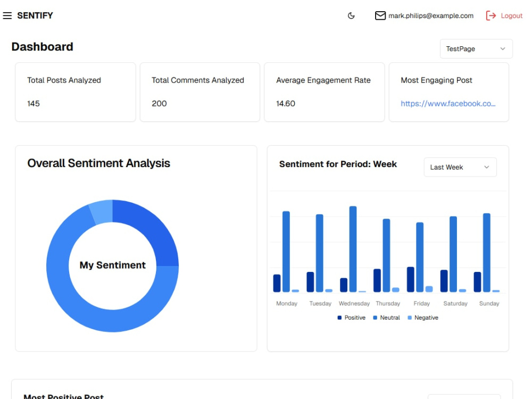Toggle the Positive legend item

click(352, 318)
